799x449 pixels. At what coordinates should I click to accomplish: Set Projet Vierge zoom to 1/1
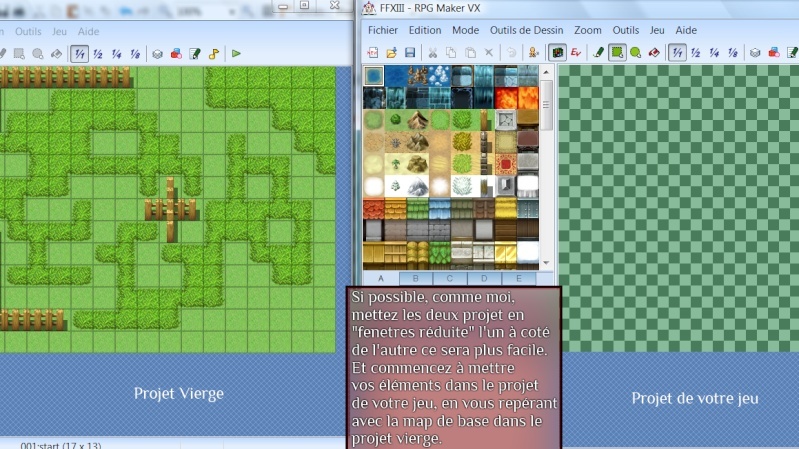click(79, 54)
